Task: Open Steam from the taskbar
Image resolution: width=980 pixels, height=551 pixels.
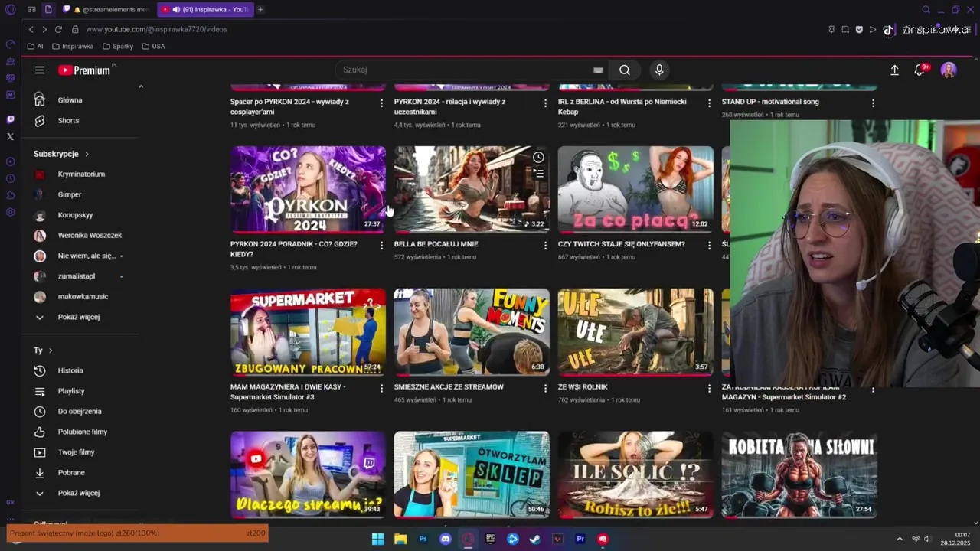Action: point(535,539)
